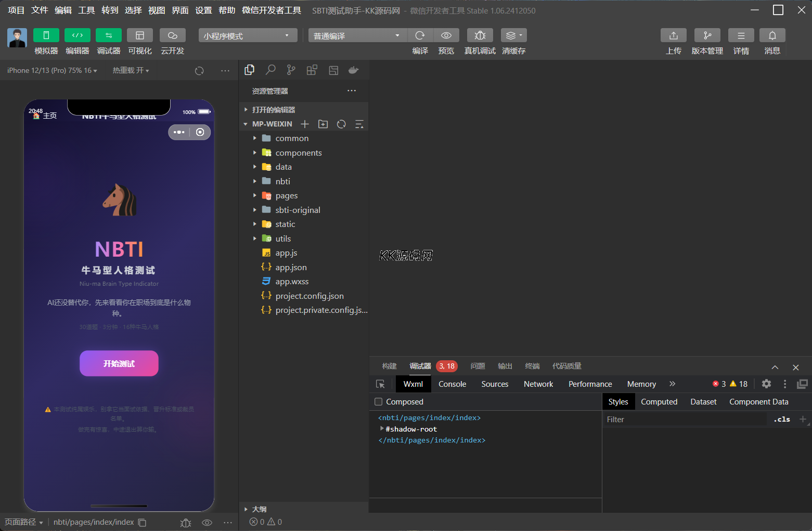Toggle the debugger panel button

(108, 35)
